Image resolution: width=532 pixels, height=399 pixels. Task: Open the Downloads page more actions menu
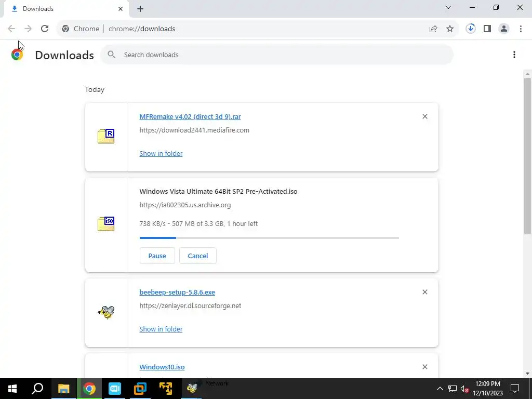(514, 55)
